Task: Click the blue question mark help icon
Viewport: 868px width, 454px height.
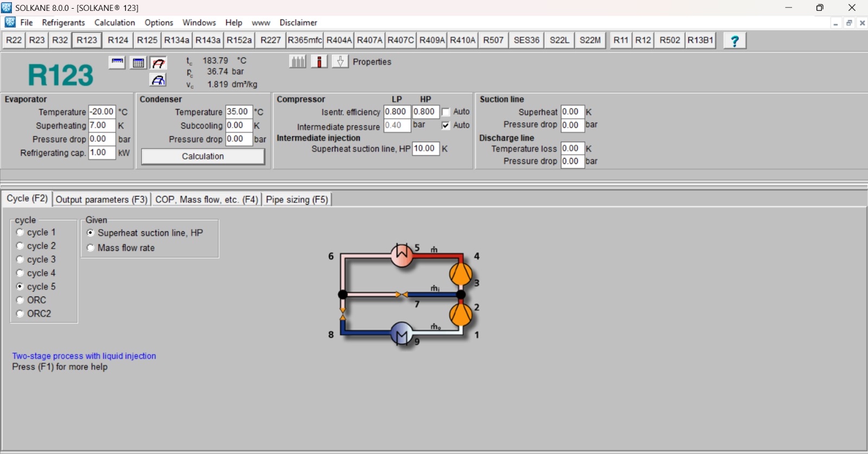Action: tap(735, 41)
